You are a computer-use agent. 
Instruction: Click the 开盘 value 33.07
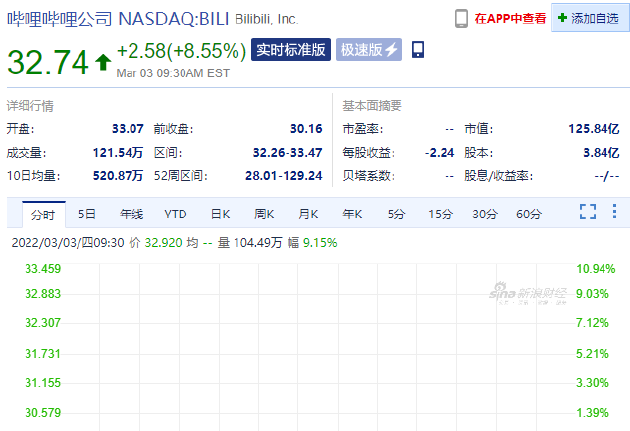[x=128, y=129]
